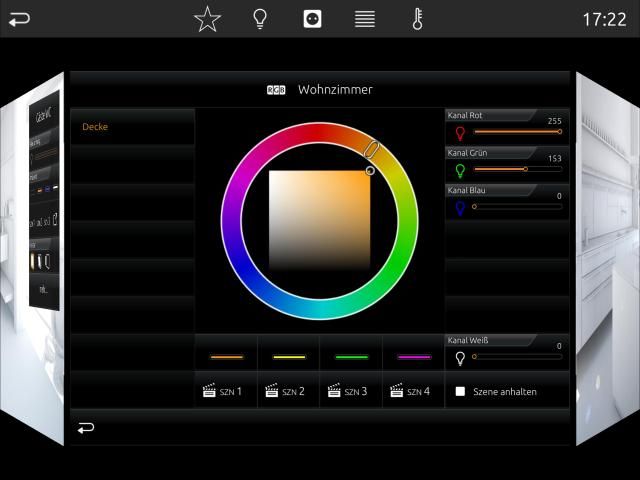Select the Decke light entry

132,127
